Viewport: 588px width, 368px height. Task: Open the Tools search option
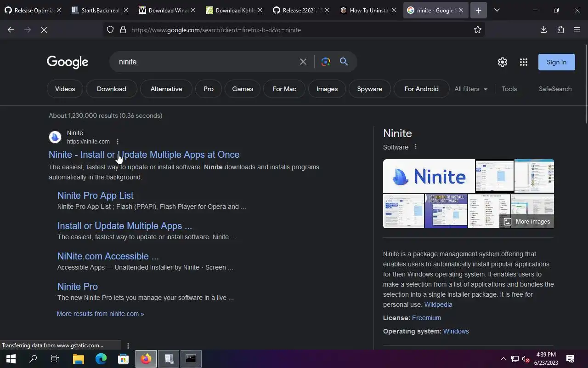click(509, 89)
